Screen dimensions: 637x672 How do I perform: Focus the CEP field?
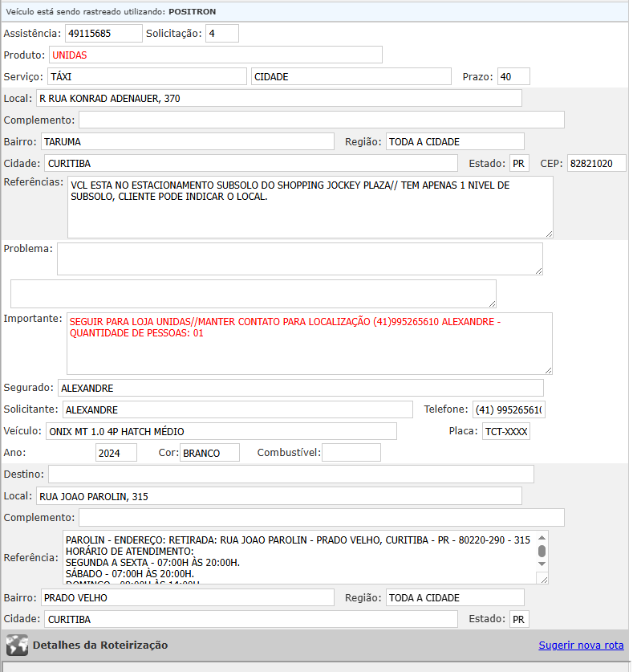[x=596, y=163]
